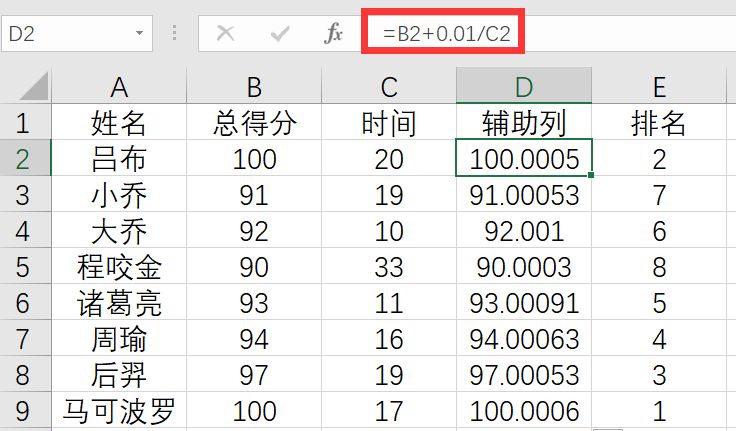
Task: Select row 1 header
Action: pos(24,123)
